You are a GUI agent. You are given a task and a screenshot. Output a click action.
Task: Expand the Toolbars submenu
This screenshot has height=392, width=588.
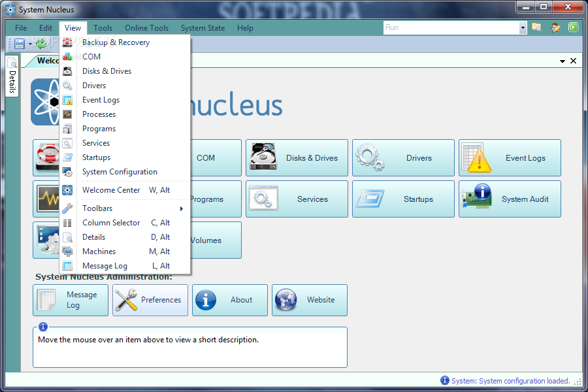125,208
